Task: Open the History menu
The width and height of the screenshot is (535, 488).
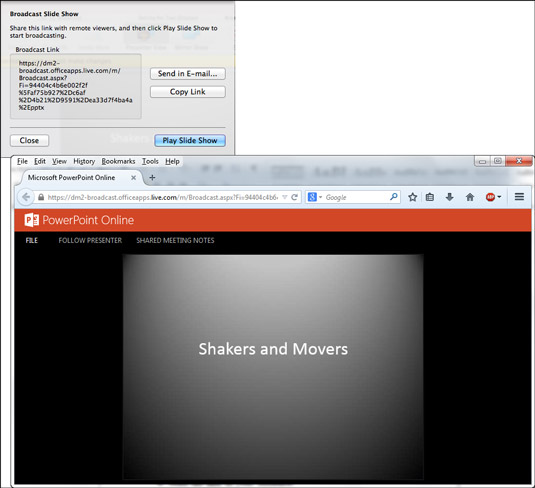Action: coord(84,161)
